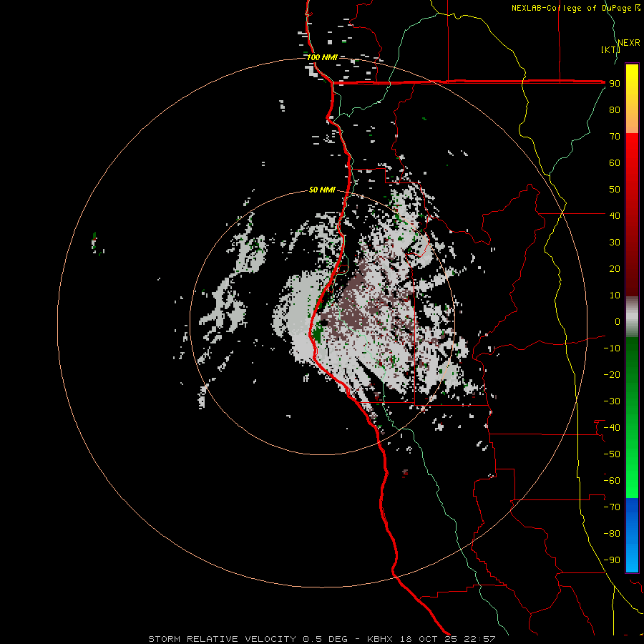
Task: Click the positive 30 knot scale value
Action: tap(615, 243)
